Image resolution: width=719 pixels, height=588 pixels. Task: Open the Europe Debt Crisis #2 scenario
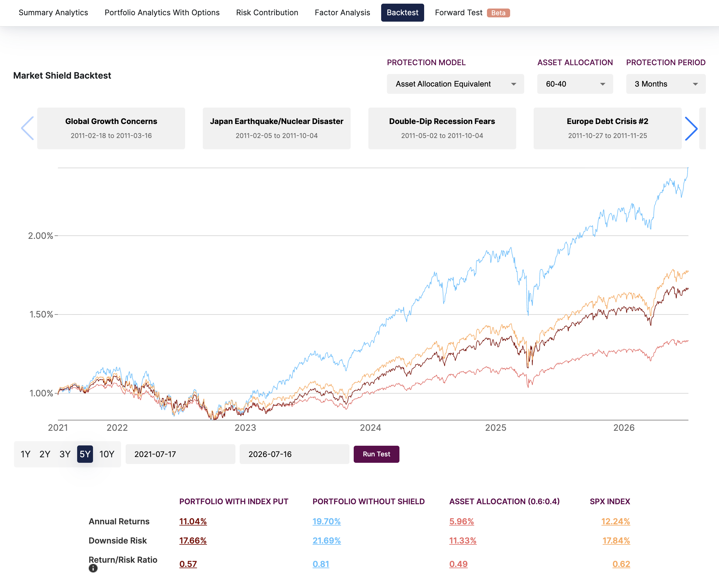pos(607,128)
